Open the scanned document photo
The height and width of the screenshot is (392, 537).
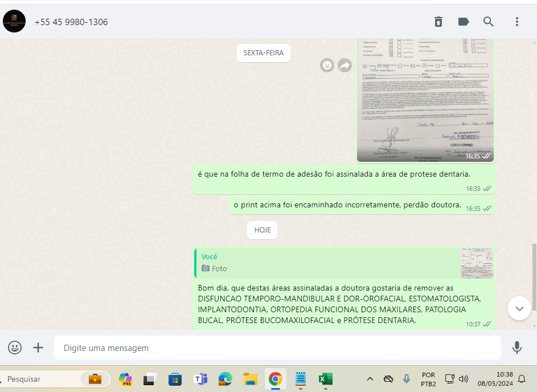point(425,100)
